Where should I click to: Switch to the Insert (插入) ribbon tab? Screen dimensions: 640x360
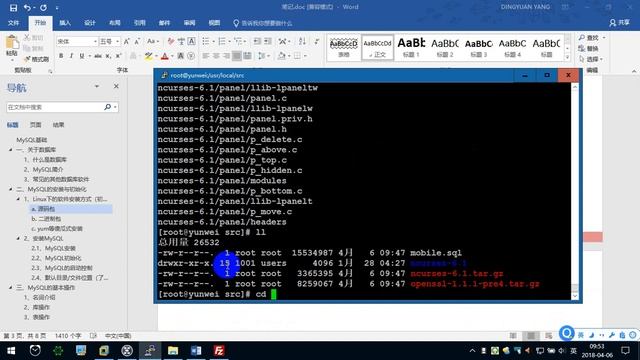point(65,23)
